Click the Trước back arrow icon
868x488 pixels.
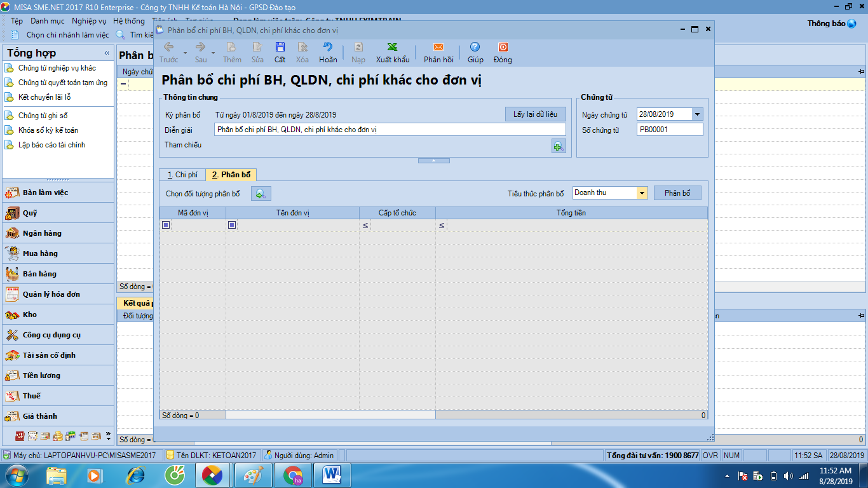[169, 47]
